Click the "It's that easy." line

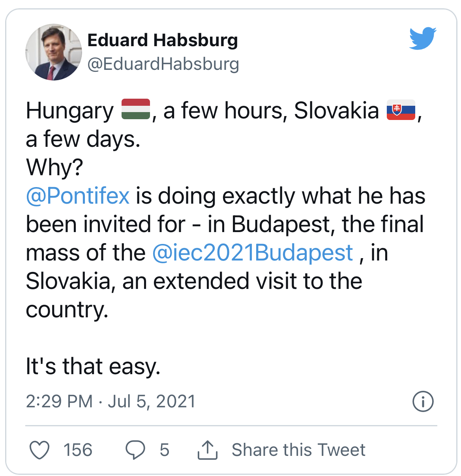(x=93, y=366)
